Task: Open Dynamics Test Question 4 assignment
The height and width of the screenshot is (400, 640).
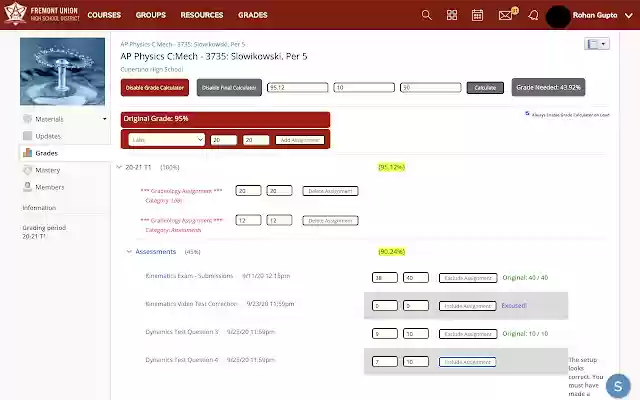Action: click(x=182, y=360)
